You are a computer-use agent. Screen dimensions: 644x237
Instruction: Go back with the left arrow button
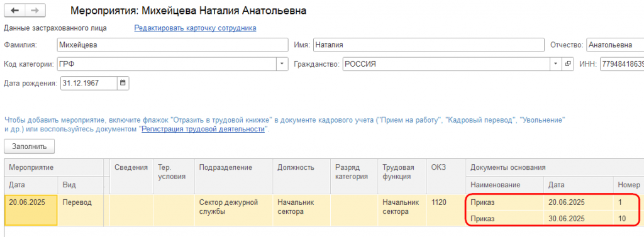point(15,11)
